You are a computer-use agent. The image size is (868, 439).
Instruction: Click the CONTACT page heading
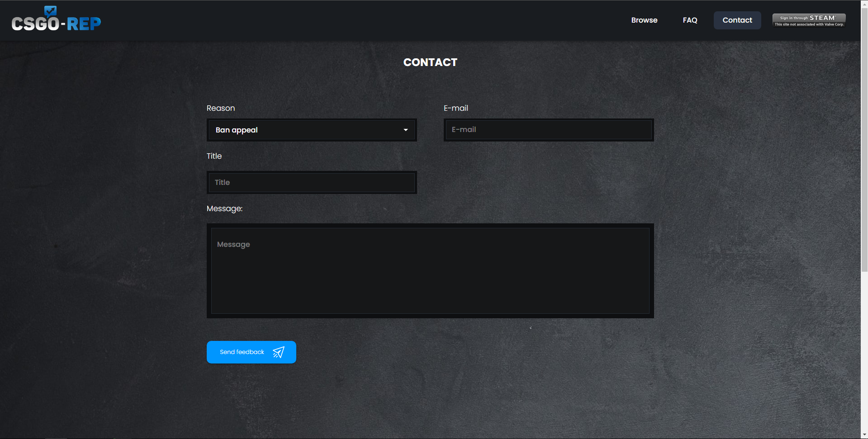coord(430,62)
